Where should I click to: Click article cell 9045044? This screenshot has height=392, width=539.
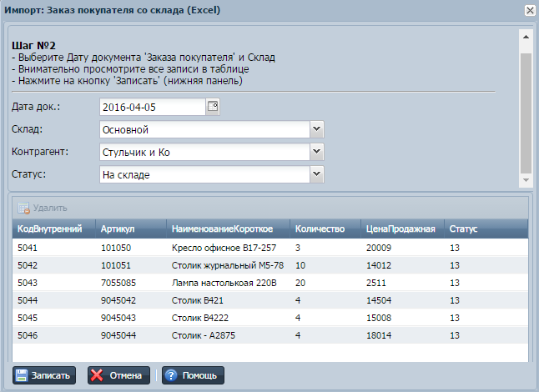pyautogui.click(x=131, y=335)
